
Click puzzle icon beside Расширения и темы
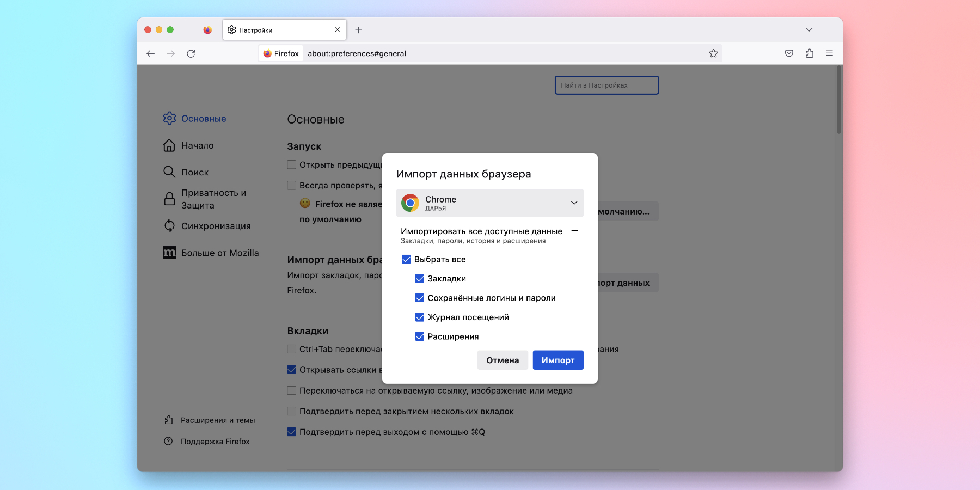tap(169, 420)
